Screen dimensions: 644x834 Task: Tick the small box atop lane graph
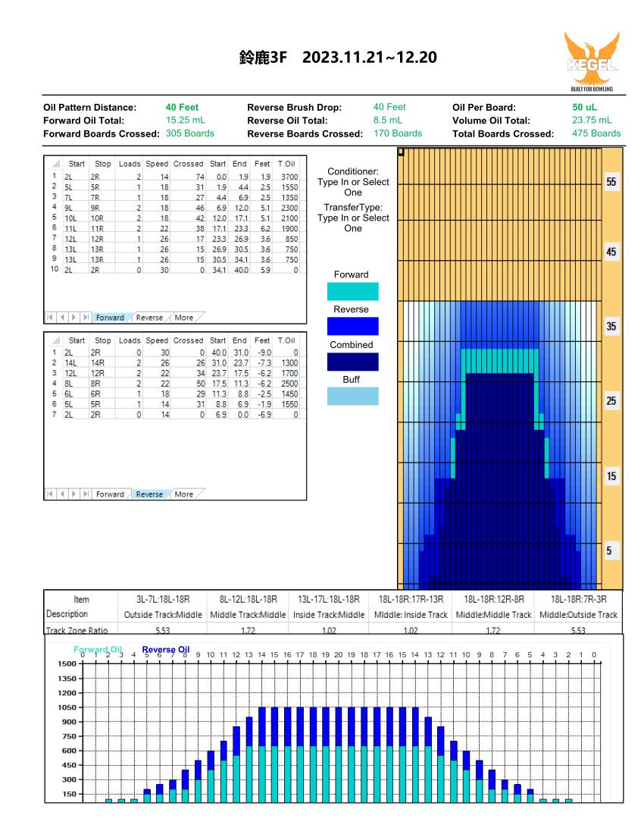coord(401,152)
